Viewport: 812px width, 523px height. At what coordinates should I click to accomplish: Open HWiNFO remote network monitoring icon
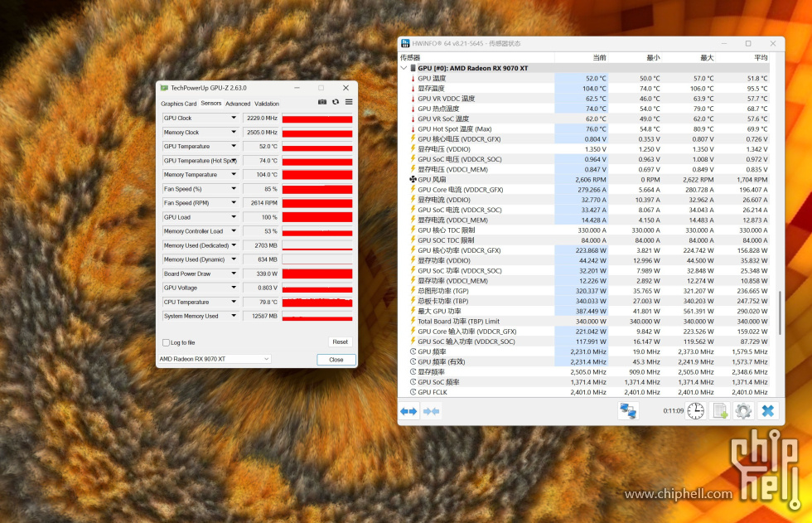click(628, 411)
